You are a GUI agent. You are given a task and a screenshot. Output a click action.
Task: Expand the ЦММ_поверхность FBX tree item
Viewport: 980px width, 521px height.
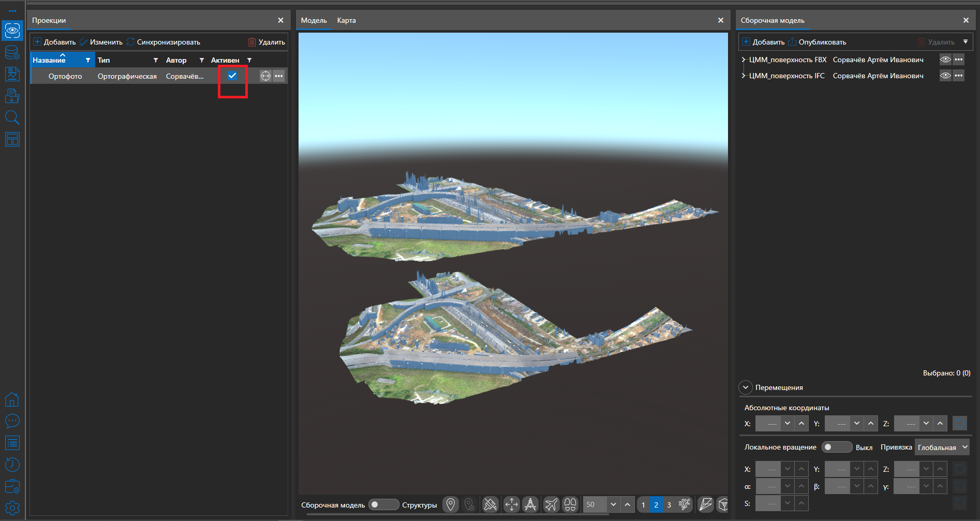744,60
